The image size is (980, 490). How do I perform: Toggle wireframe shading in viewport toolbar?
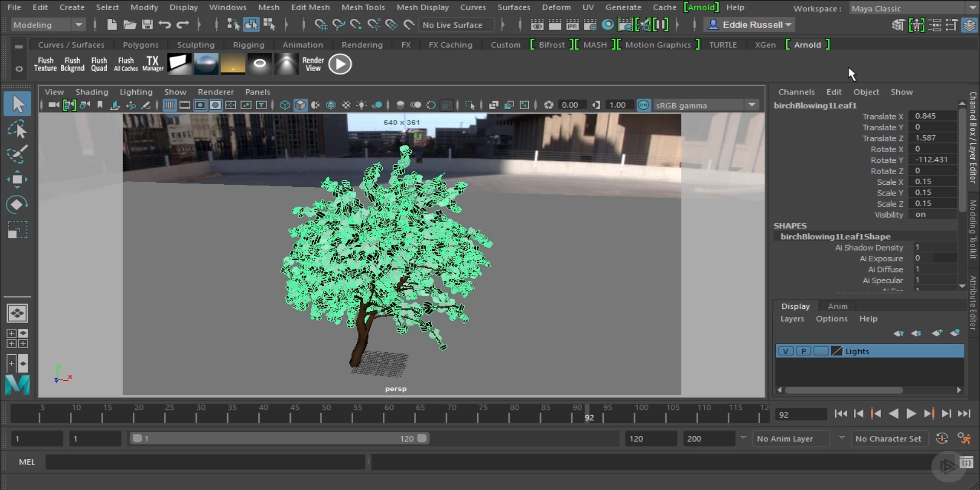[285, 105]
